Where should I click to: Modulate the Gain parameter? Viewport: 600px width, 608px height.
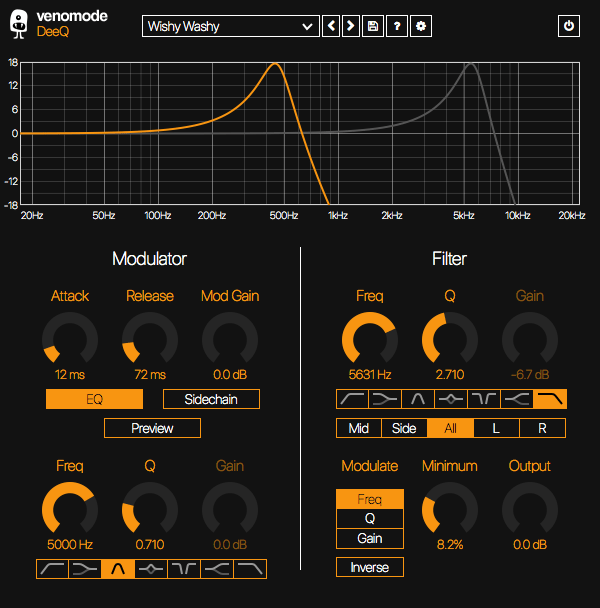[370, 539]
